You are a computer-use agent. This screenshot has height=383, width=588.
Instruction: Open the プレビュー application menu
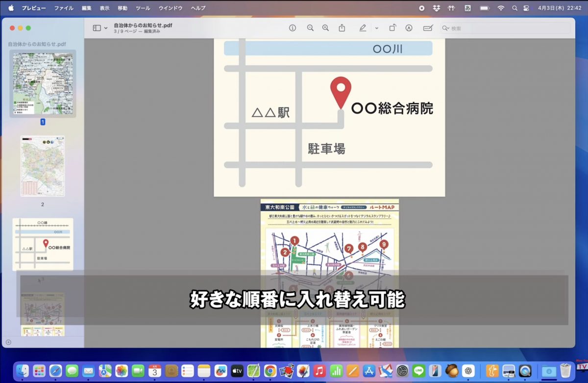[x=34, y=8]
